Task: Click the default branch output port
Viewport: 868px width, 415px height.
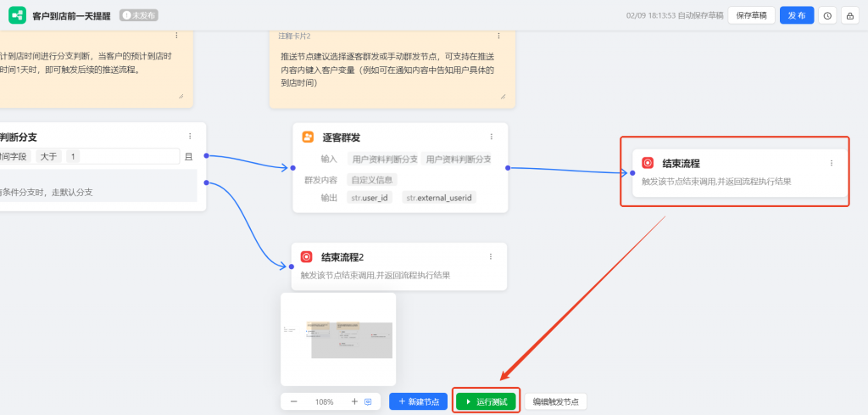Action: click(206, 182)
